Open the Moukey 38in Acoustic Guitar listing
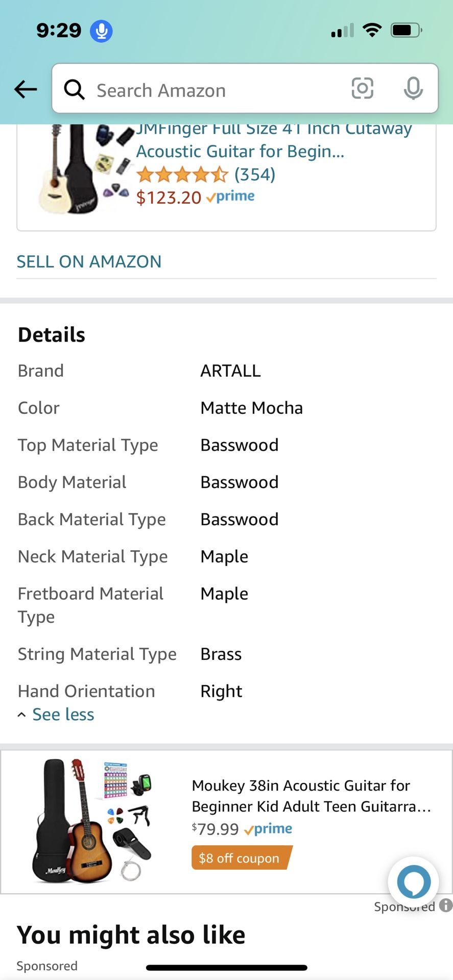Screen dimensions: 453x980 (311, 796)
